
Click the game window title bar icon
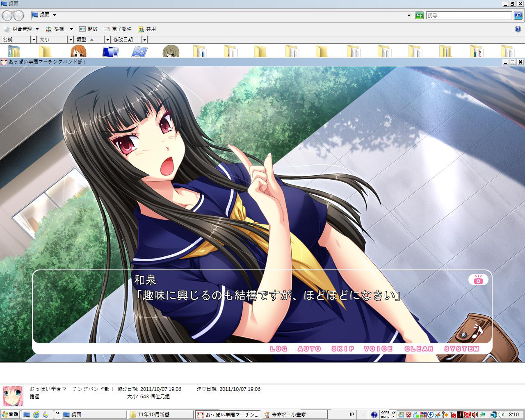coord(4,62)
